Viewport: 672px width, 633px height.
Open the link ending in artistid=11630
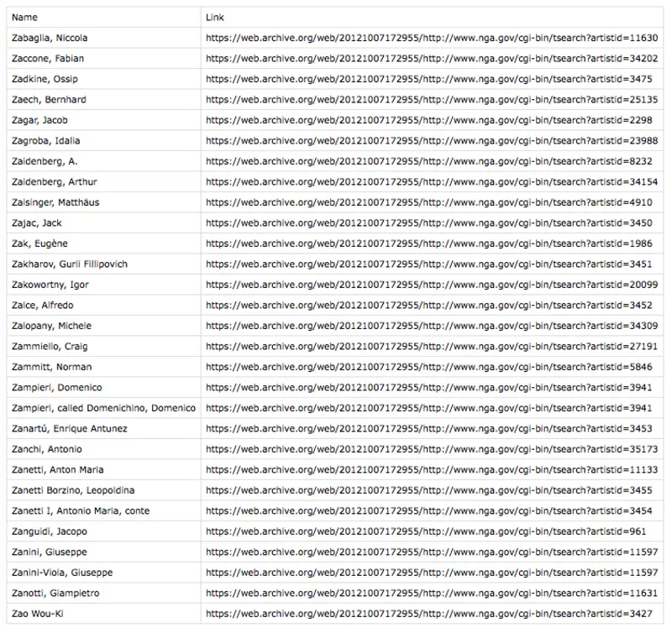432,38
